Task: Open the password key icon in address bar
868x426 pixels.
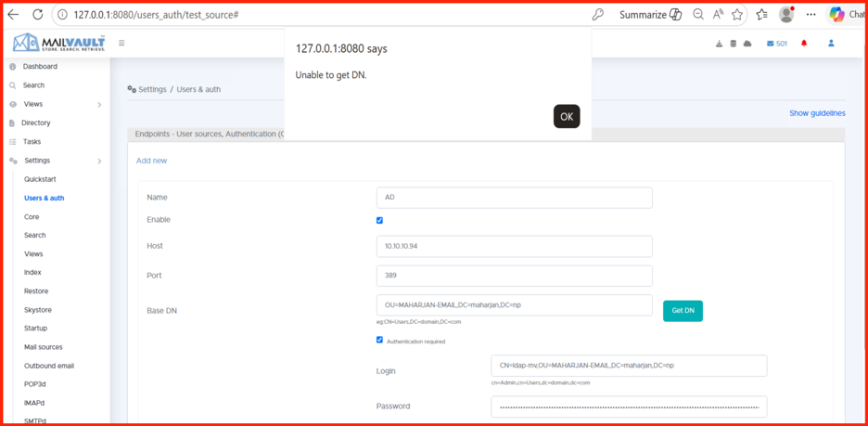Action: 598,15
